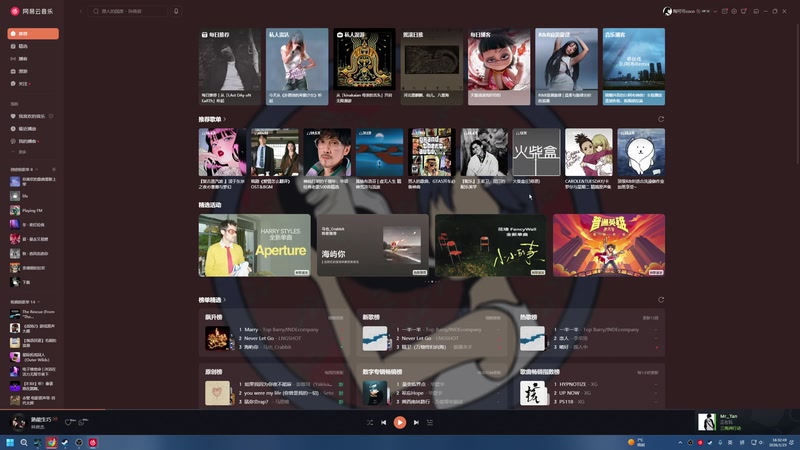Open the user profile avatar
800x450 pixels.
pos(667,11)
